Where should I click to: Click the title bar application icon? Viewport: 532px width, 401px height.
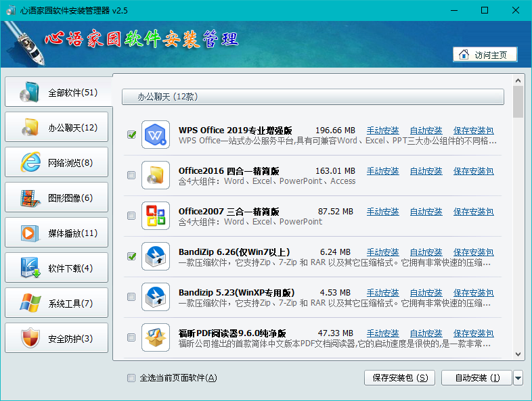tap(12, 11)
